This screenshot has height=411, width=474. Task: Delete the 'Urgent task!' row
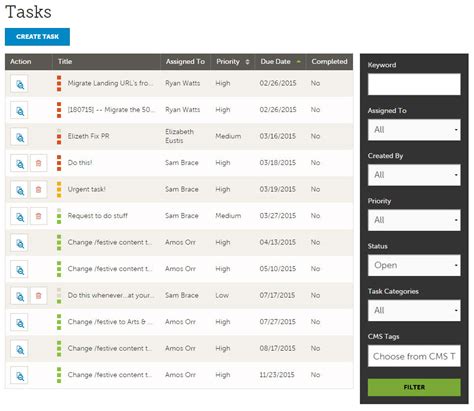coord(39,190)
